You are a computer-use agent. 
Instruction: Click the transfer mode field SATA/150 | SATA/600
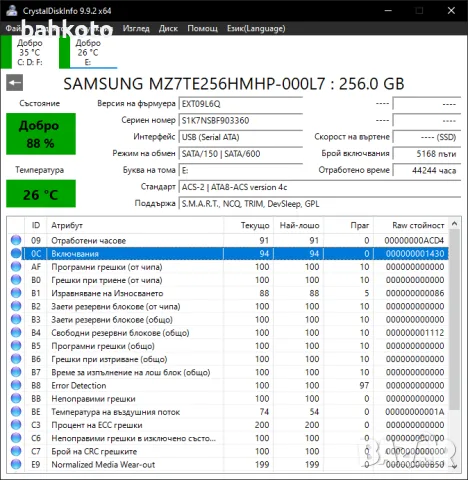coord(241,154)
